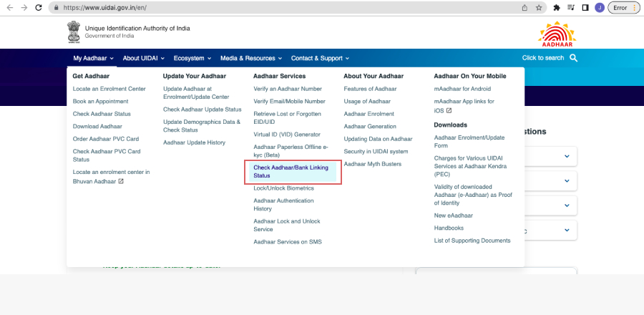644x315 pixels.
Task: Open the media control playlist icon
Action: point(571,8)
